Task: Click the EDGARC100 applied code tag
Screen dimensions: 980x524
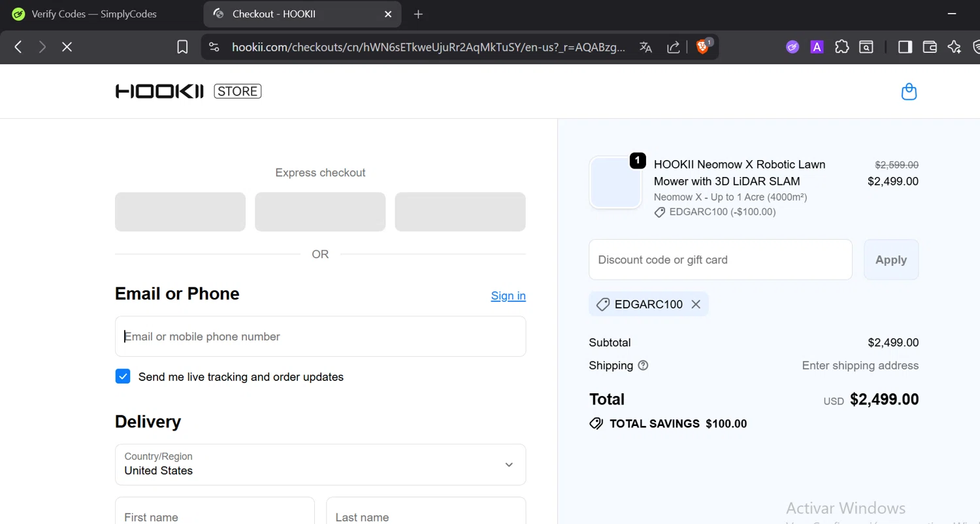Action: coord(648,304)
